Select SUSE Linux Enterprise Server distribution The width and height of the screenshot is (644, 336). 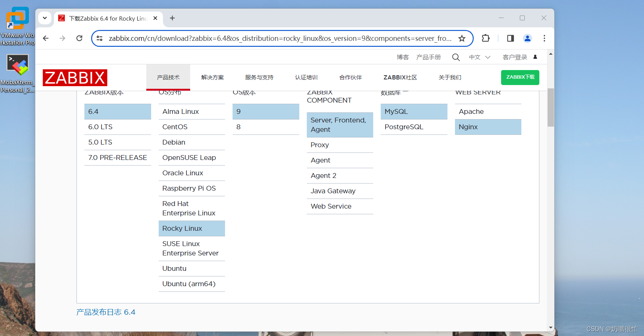[192, 248]
